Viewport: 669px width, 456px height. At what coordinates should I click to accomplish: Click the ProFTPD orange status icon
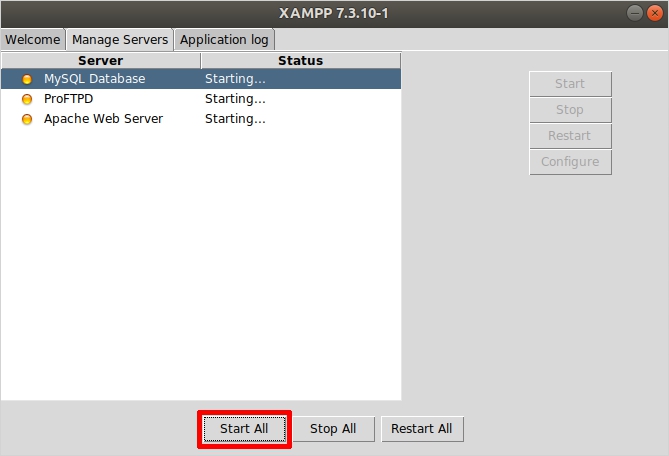point(27,99)
